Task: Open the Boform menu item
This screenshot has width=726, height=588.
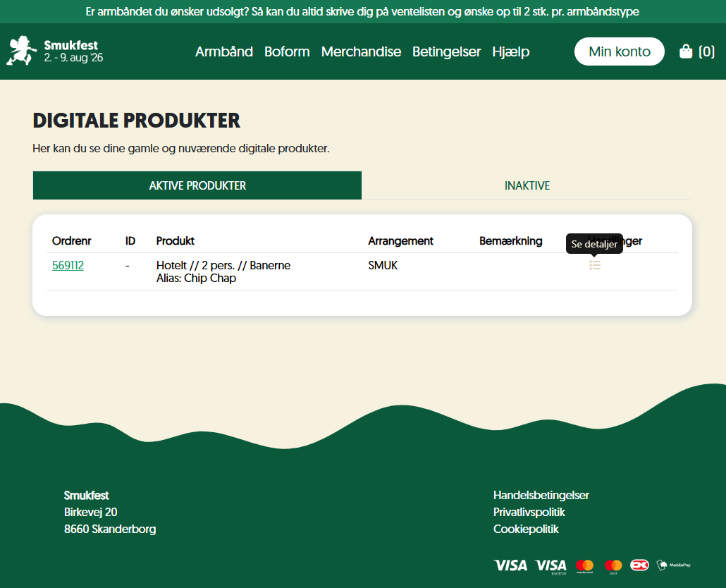Action: (x=287, y=51)
